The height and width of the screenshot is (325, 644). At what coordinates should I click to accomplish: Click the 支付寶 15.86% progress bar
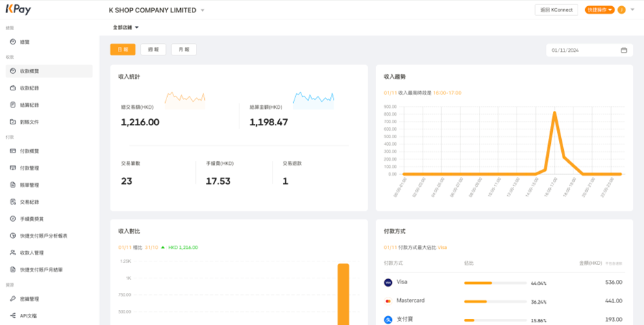495,320
